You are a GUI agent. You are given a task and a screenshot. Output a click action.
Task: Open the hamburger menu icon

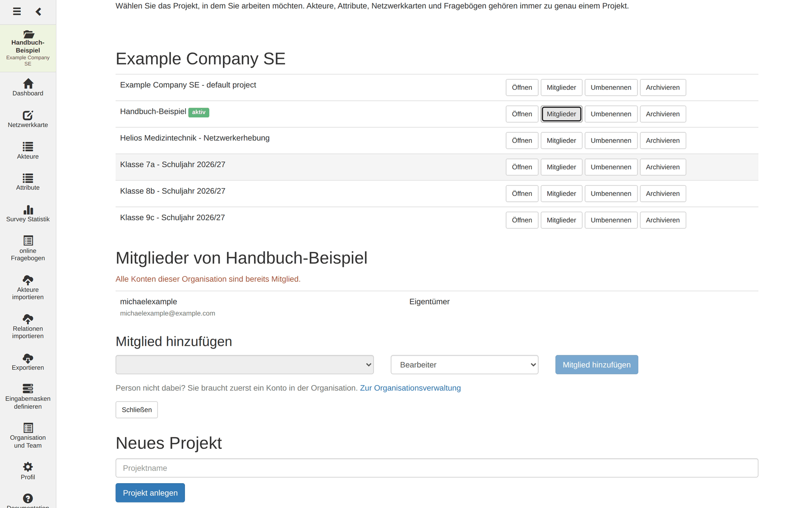point(17,12)
